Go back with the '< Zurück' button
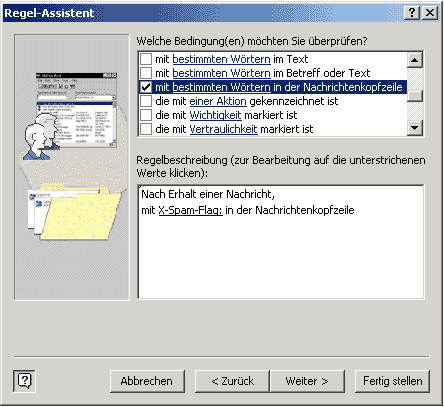This screenshot has height=407, width=444. pyautogui.click(x=232, y=381)
